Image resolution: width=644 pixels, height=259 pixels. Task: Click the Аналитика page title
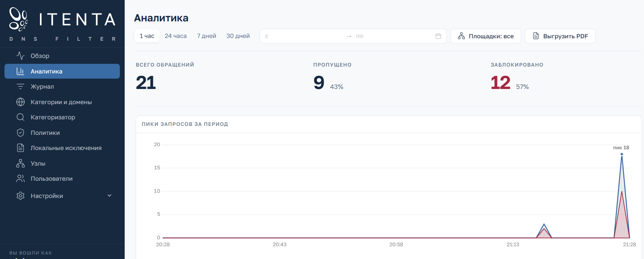click(x=161, y=18)
